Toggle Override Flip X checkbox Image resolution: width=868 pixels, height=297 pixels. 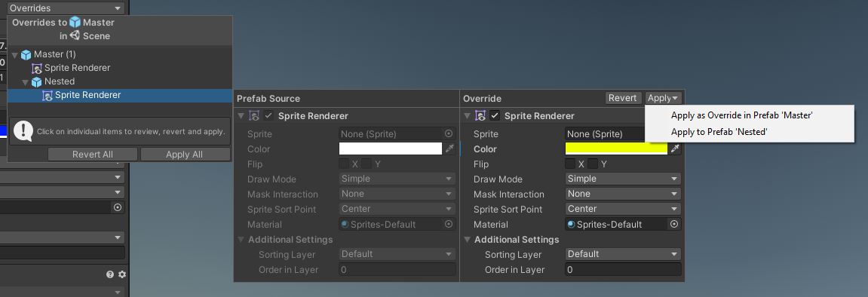[x=570, y=164]
